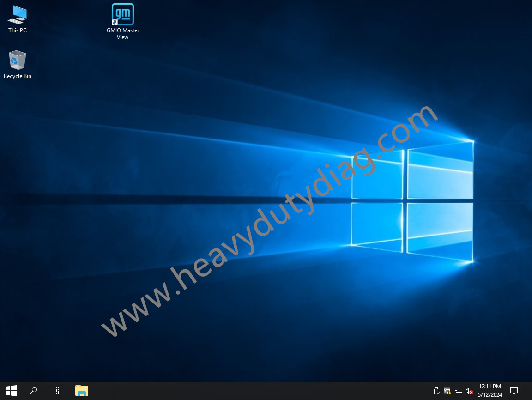Launch File Explorer from the taskbar
This screenshot has width=532, height=400.
click(82, 391)
